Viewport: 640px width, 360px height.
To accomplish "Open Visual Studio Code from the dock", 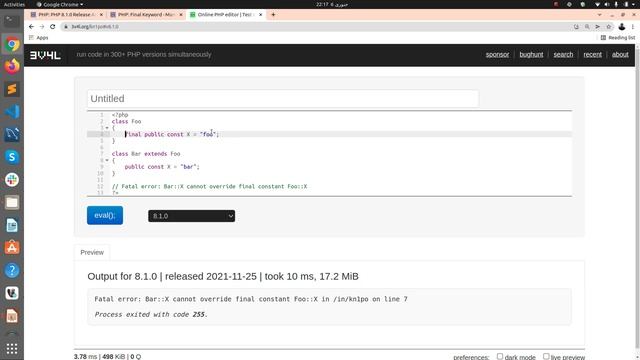I will click(x=12, y=111).
